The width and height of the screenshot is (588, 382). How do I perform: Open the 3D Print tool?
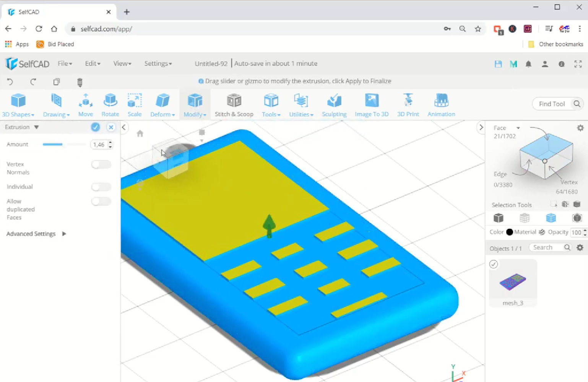pyautogui.click(x=408, y=105)
